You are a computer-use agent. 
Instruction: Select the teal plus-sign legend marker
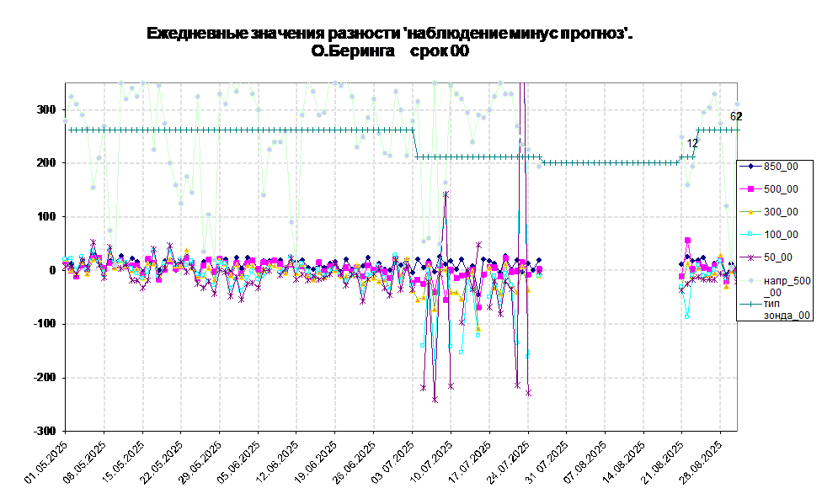(x=750, y=303)
